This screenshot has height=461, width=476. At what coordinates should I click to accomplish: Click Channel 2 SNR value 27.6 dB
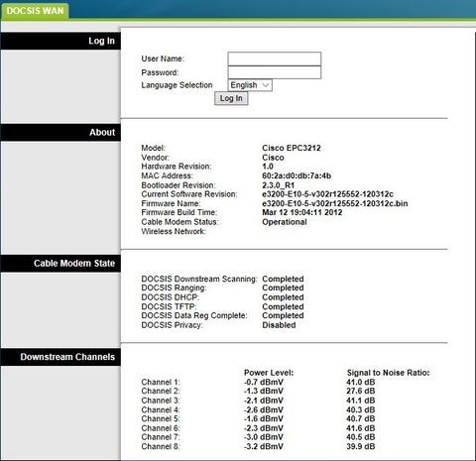[x=361, y=391]
